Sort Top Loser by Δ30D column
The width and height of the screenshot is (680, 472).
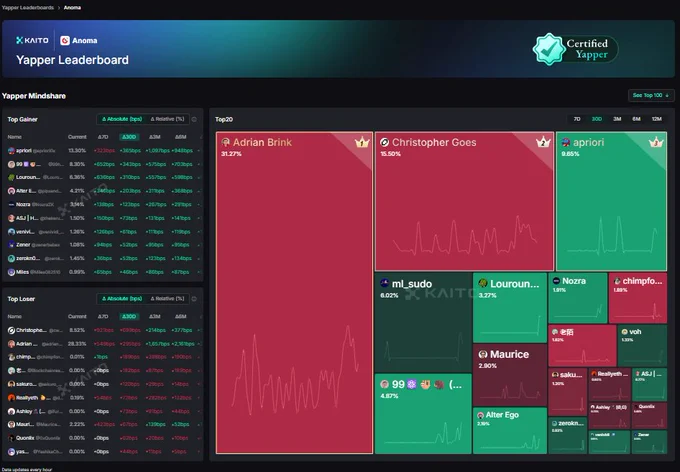pyautogui.click(x=129, y=316)
